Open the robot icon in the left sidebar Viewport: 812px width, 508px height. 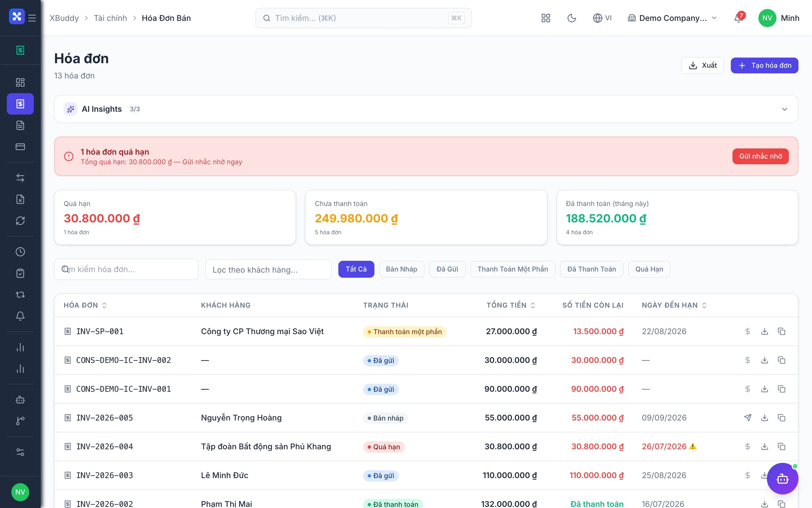coord(20,399)
